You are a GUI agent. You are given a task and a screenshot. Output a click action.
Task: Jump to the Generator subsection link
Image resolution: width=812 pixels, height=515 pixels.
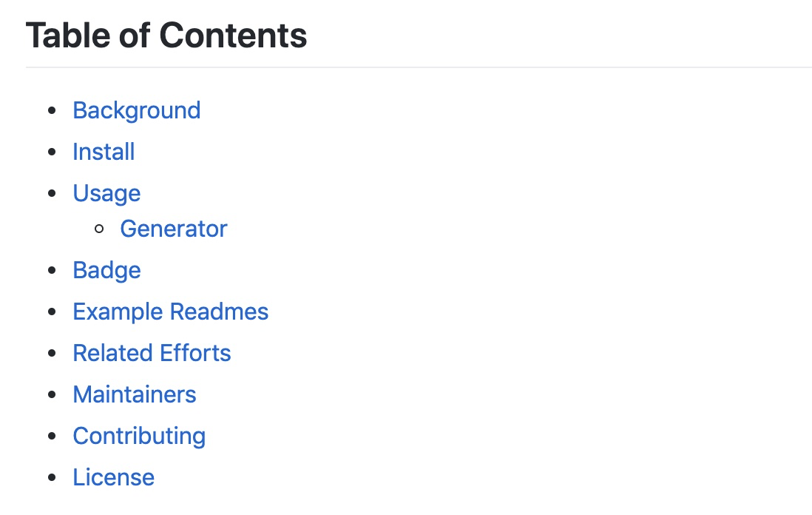pos(173,229)
